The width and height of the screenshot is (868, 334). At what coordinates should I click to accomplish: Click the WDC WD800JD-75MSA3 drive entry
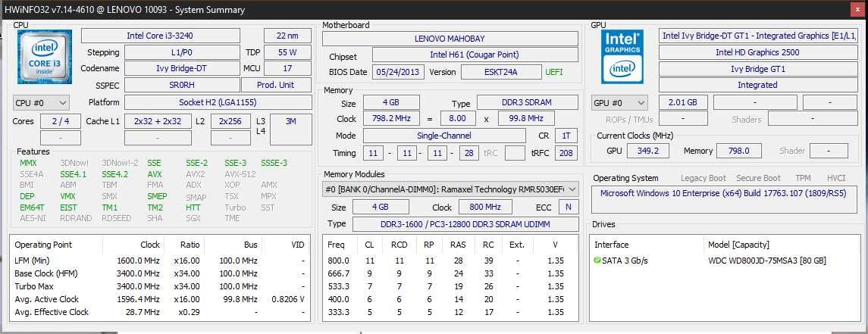[x=766, y=261]
